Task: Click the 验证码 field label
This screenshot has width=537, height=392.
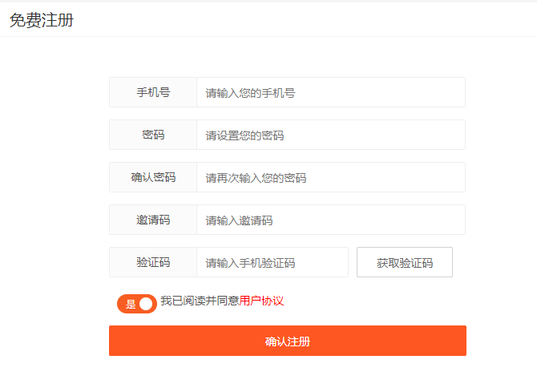Action: [x=153, y=262]
